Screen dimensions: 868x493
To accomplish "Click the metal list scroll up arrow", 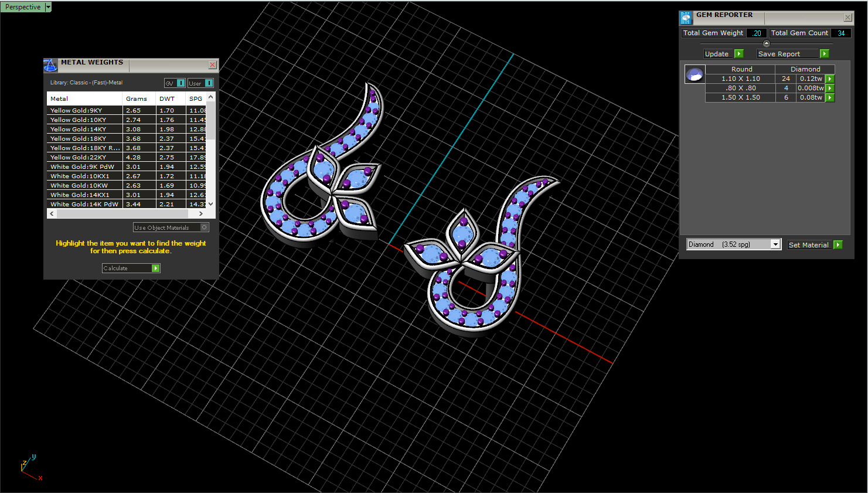I will click(x=211, y=97).
